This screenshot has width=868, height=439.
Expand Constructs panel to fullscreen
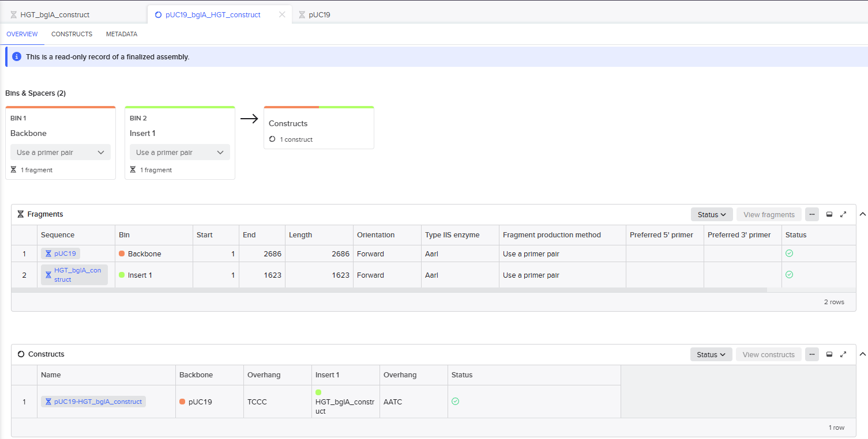[843, 354]
